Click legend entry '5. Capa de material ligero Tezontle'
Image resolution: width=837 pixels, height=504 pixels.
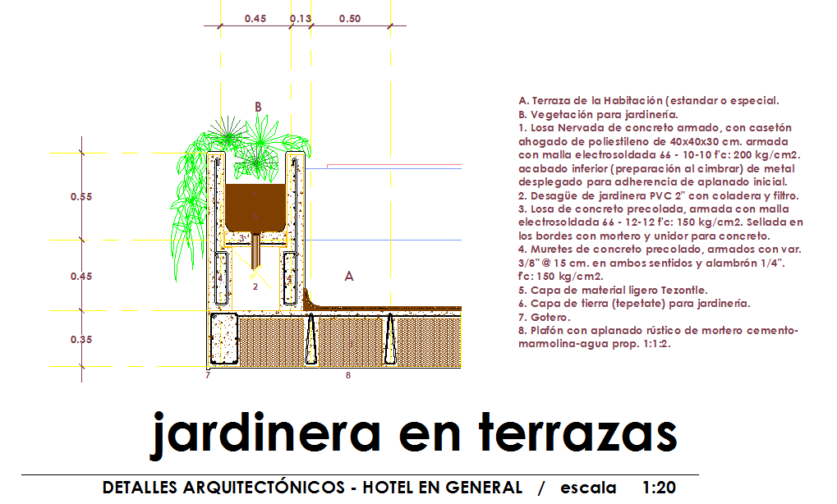coord(613,290)
